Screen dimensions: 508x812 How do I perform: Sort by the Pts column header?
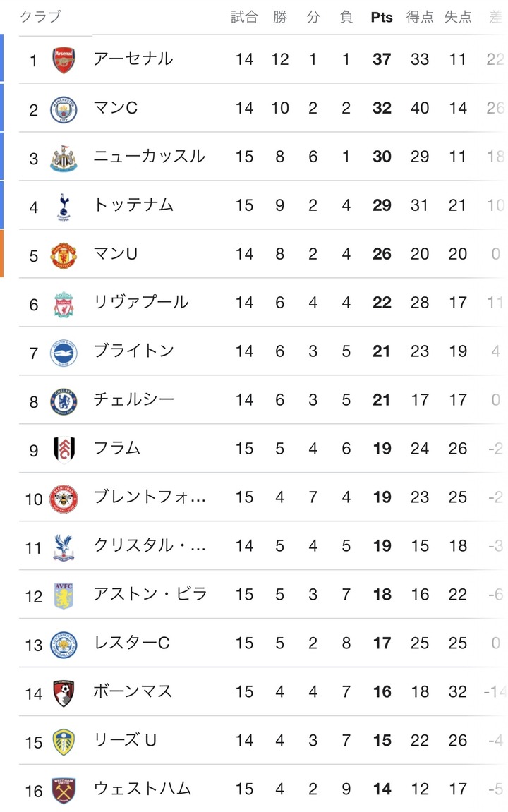tap(382, 18)
